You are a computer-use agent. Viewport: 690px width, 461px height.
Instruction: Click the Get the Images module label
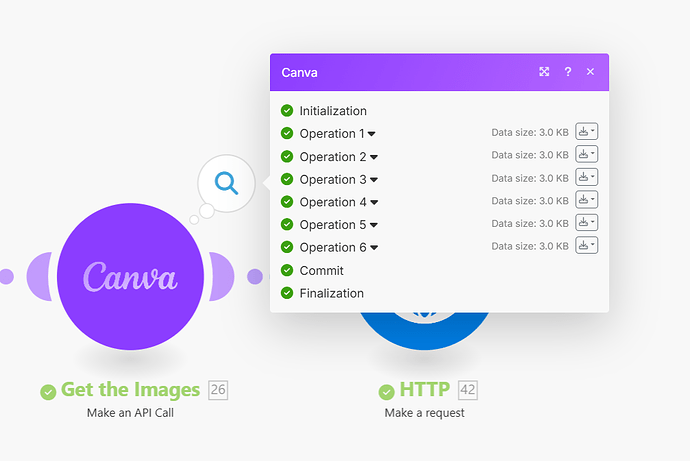click(x=130, y=390)
